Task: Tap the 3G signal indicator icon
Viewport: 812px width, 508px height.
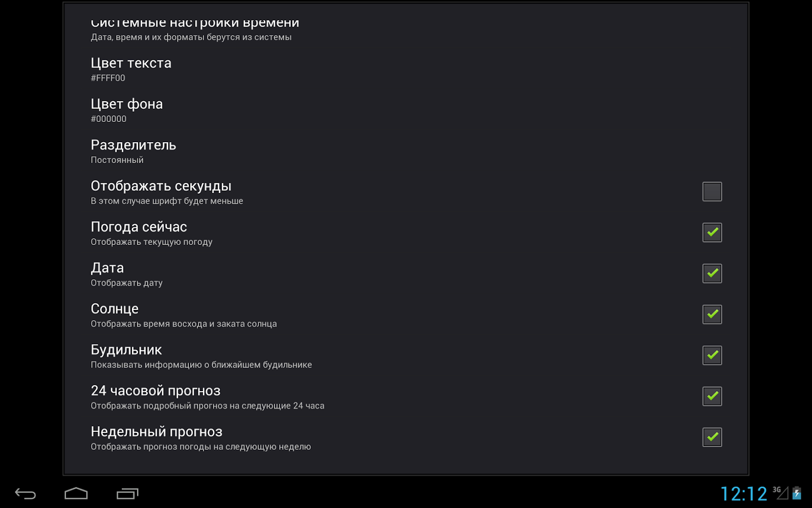Action: click(780, 493)
